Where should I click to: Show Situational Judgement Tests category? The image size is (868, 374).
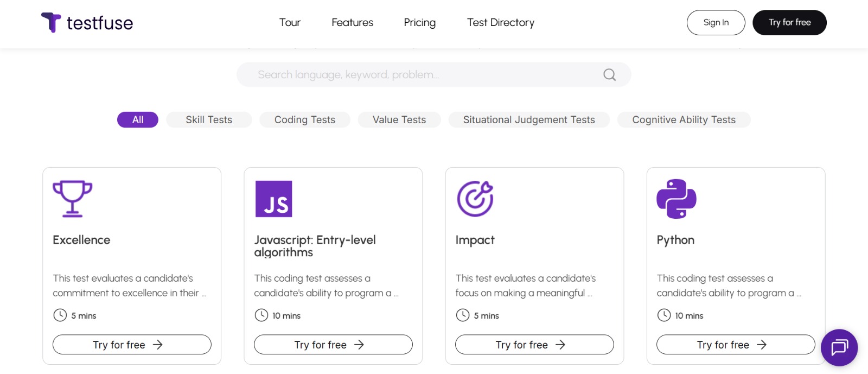[529, 120]
